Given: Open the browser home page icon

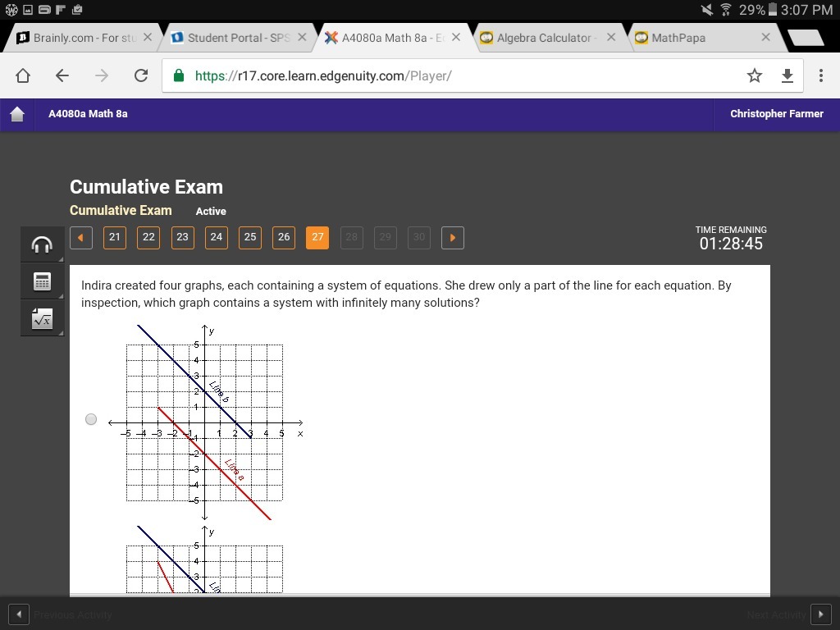Looking at the screenshot, I should tap(22, 75).
